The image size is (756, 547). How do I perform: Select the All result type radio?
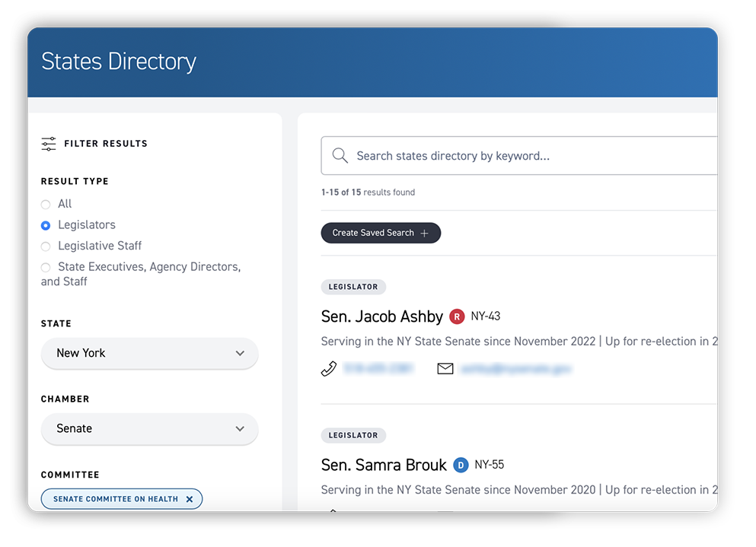(46, 204)
